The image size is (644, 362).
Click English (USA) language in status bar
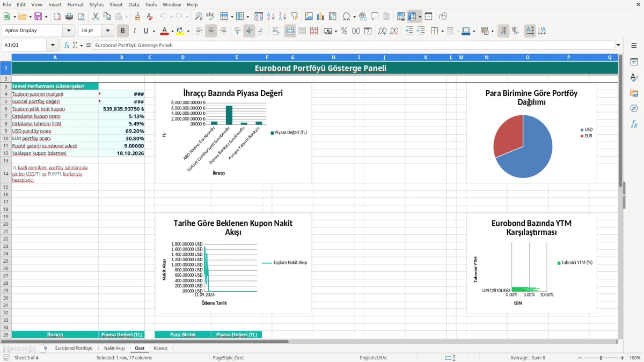[x=373, y=358]
